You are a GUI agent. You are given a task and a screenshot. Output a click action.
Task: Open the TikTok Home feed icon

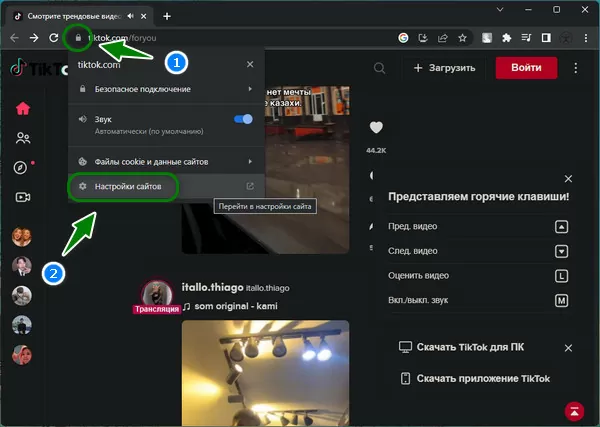(22, 109)
